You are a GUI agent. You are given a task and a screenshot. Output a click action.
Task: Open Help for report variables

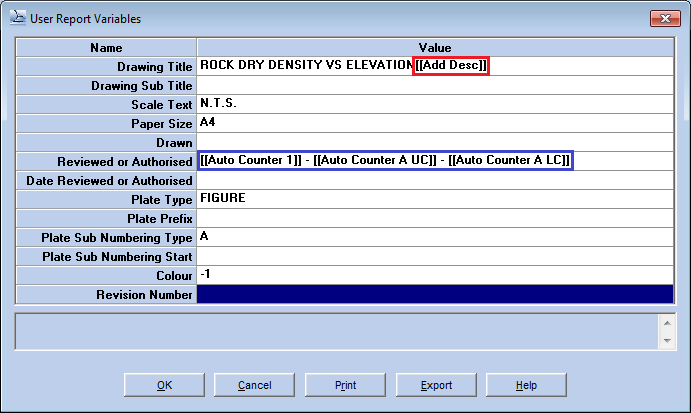coord(526,385)
